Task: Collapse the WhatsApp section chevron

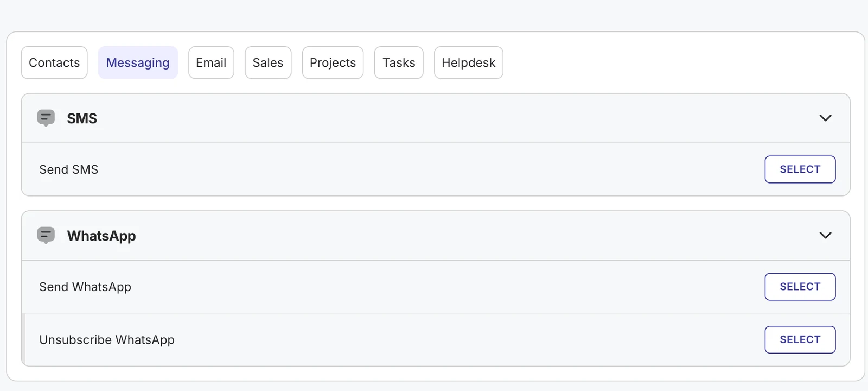Action: [x=825, y=235]
